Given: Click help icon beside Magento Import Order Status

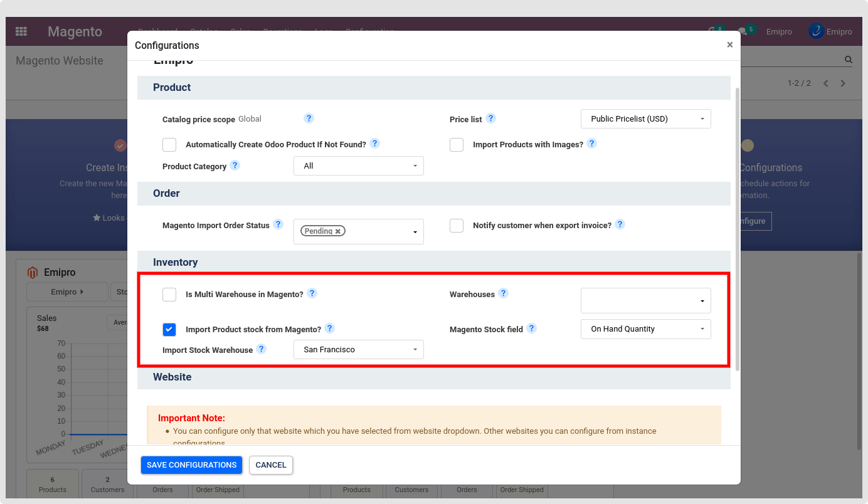Looking at the screenshot, I should coord(278,224).
